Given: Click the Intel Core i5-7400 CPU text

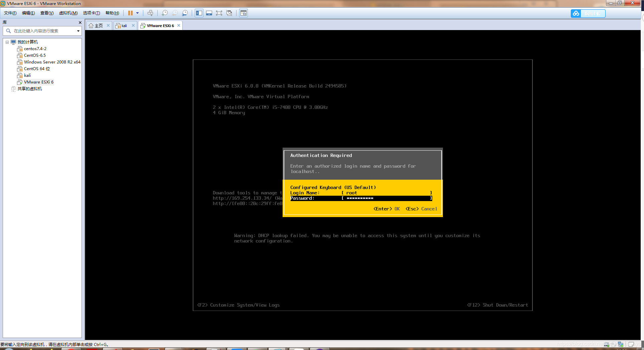Looking at the screenshot, I should [270, 107].
